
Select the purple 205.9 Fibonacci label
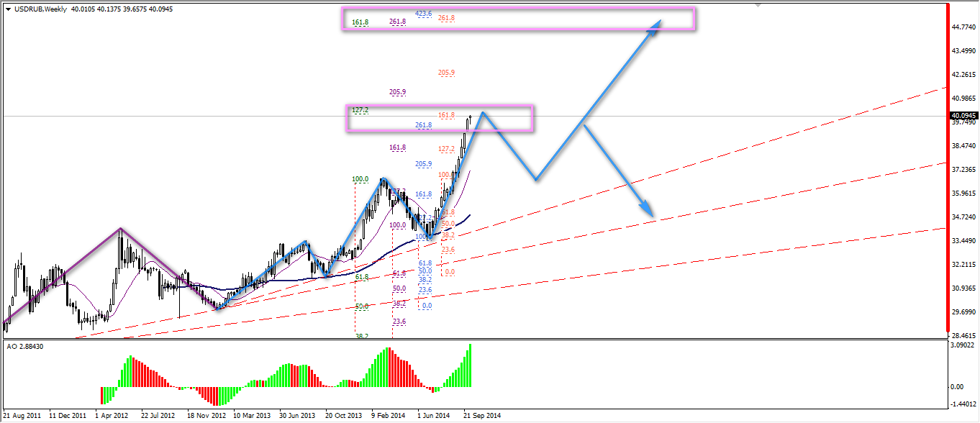click(398, 92)
